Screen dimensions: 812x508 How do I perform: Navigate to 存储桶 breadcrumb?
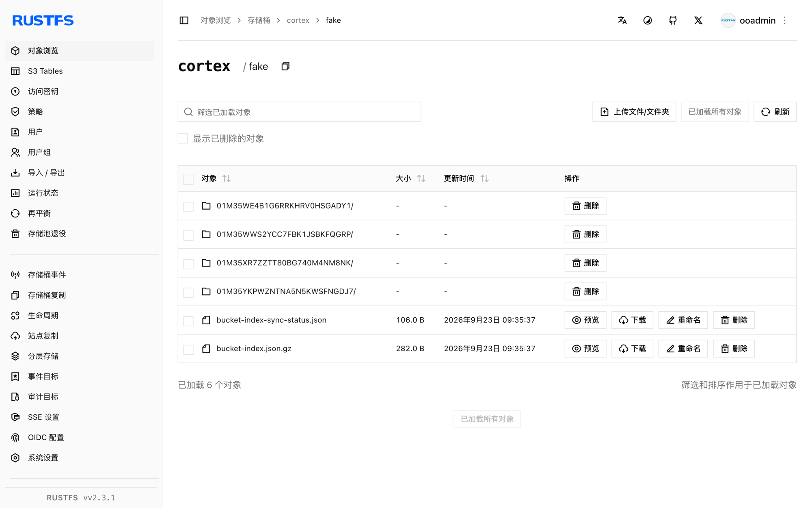[x=259, y=20]
